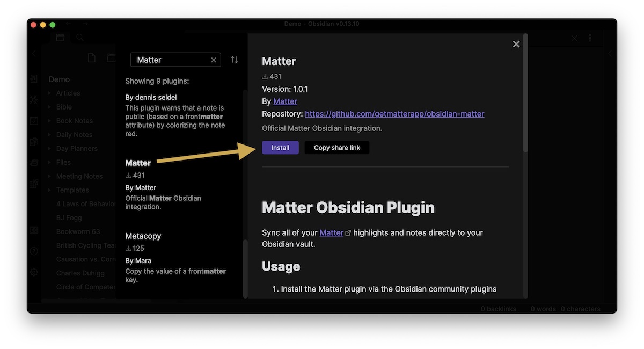Click the pane close X icon behind dialog
The image size is (644, 349).
[574, 38]
